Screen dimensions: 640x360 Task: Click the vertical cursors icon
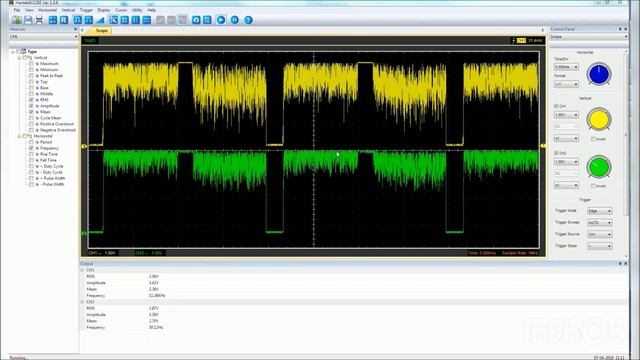[136, 20]
